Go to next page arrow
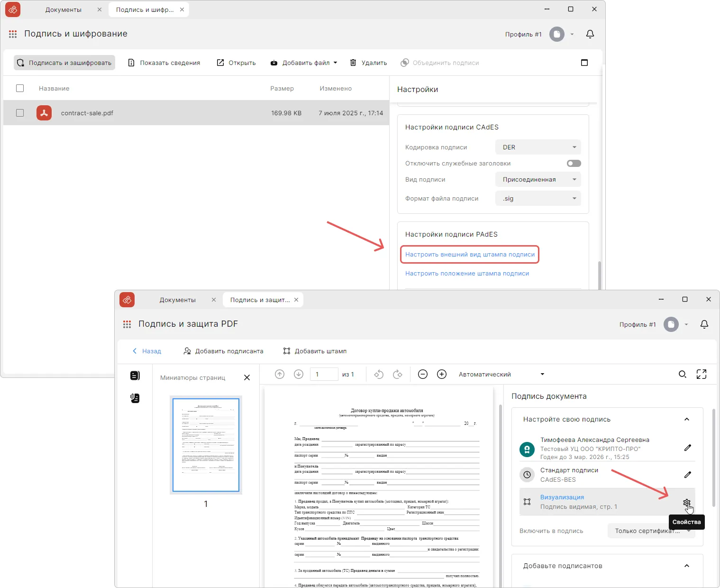 [x=298, y=374]
